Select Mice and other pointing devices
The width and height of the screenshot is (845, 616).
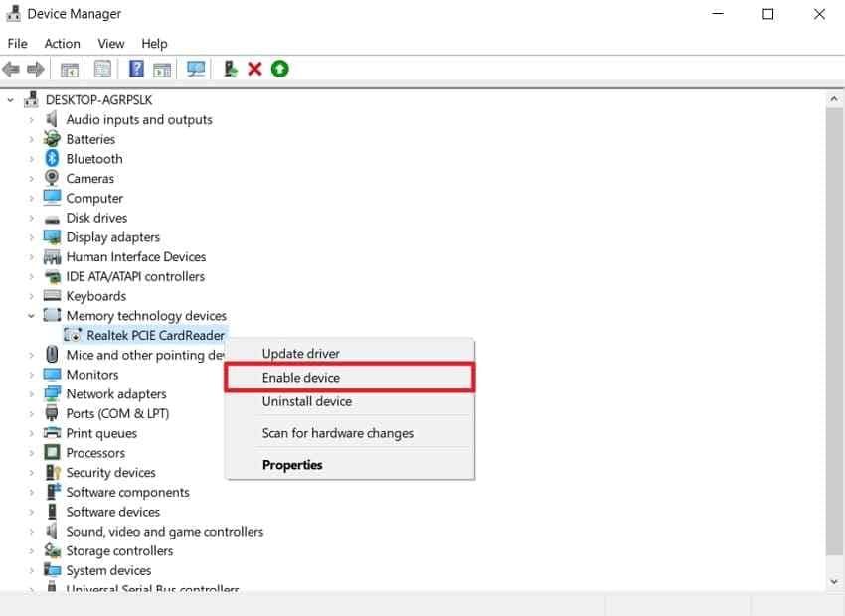click(145, 355)
